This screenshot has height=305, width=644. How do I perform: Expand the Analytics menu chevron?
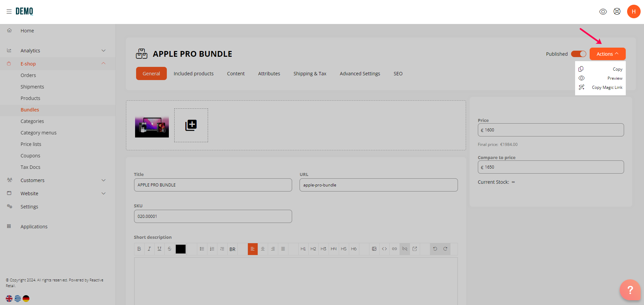(x=104, y=51)
